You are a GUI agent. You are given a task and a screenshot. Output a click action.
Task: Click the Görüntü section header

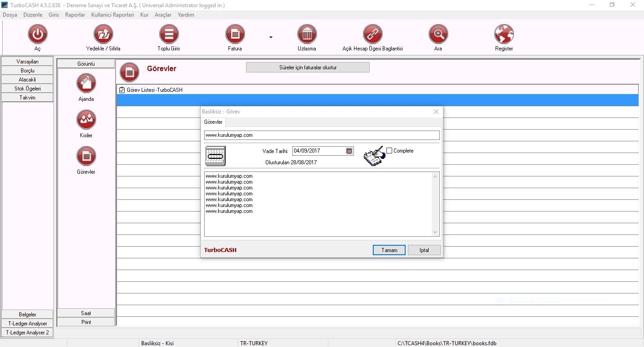(86, 64)
